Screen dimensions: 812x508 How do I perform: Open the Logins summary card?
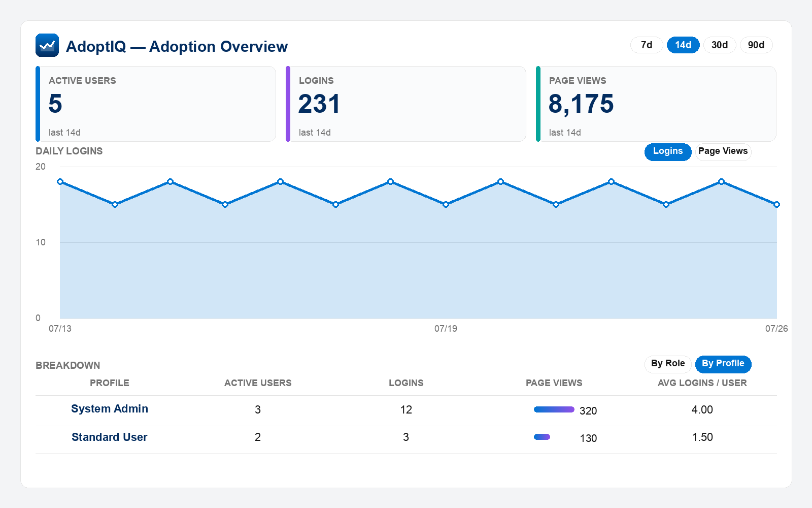coord(406,104)
